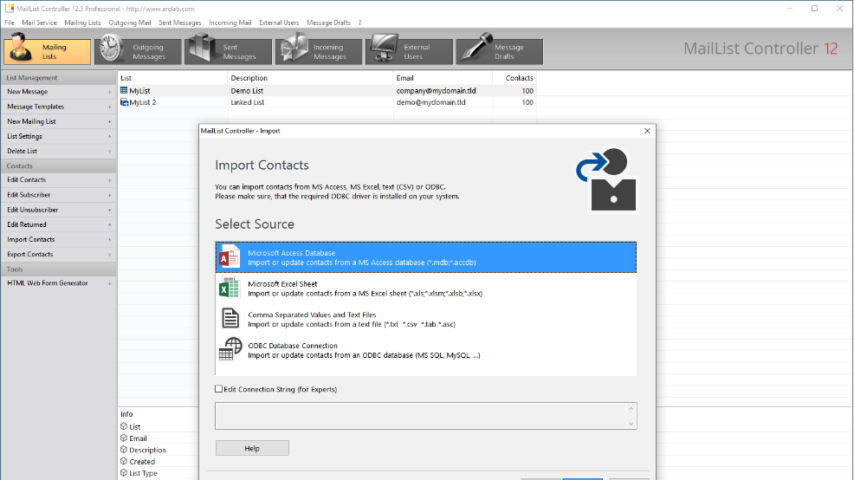This screenshot has width=854, height=480.
Task: Expand Import Contacts sidebar arrow
Action: [109, 240]
